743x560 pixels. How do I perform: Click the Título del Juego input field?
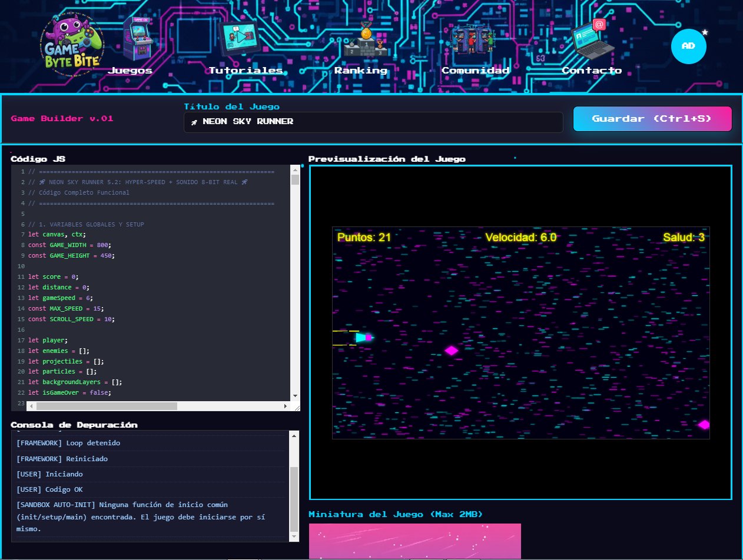point(373,122)
